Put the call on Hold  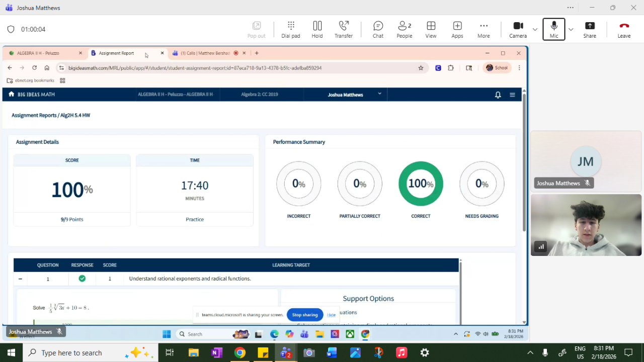coord(317,29)
